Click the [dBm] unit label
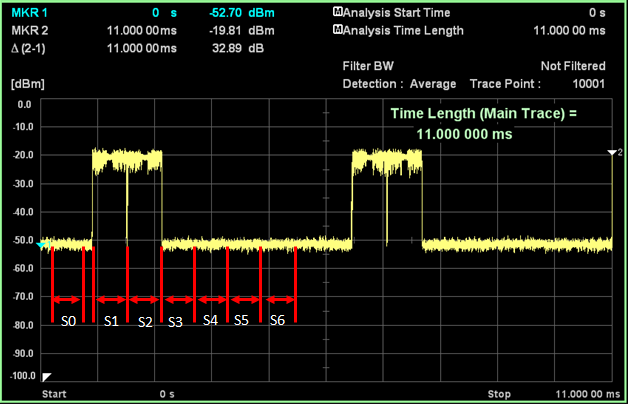This screenshot has width=628, height=404. (x=28, y=84)
